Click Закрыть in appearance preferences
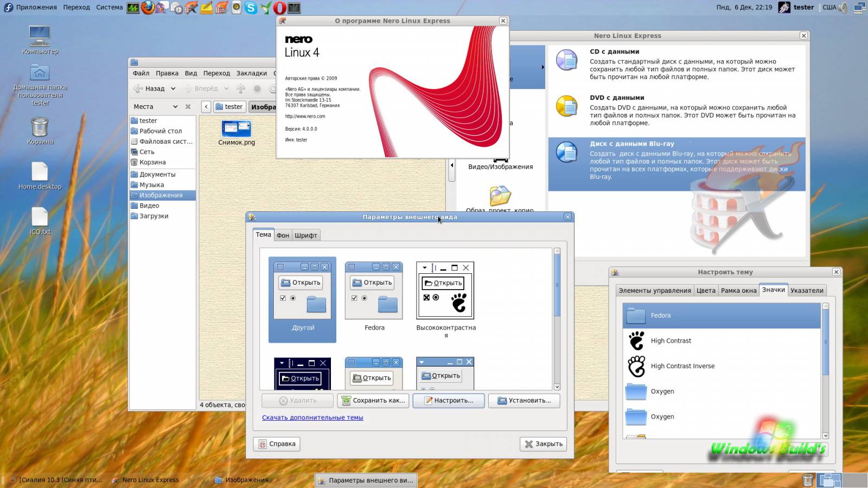This screenshot has height=488, width=868. (x=544, y=444)
